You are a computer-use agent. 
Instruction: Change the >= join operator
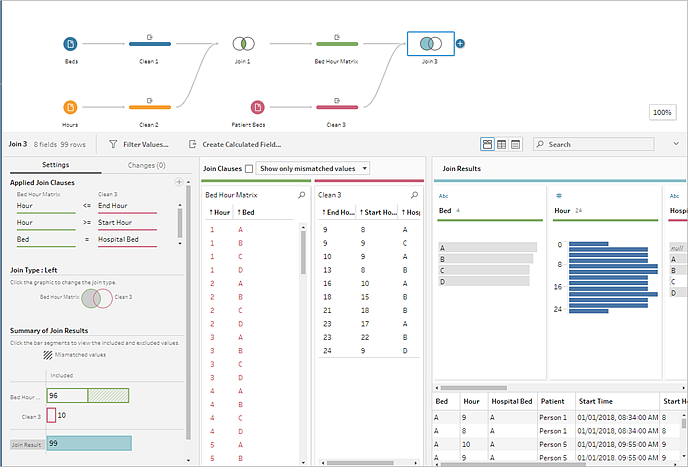click(86, 223)
